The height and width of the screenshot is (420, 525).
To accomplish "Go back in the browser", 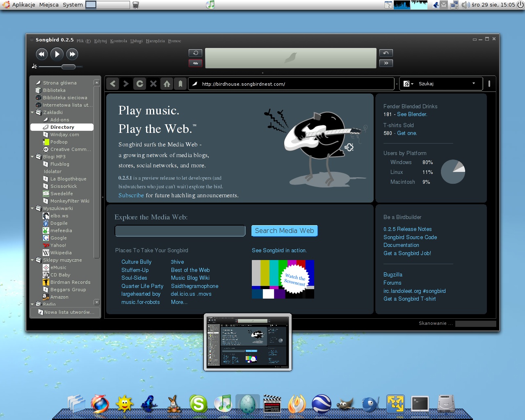I will 113,84.
